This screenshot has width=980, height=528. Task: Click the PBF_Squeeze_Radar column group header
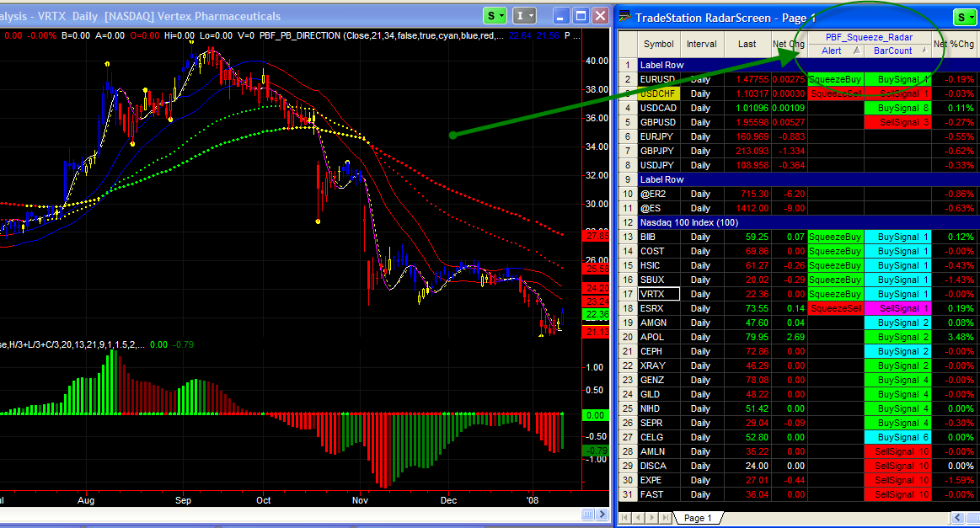pos(869,38)
